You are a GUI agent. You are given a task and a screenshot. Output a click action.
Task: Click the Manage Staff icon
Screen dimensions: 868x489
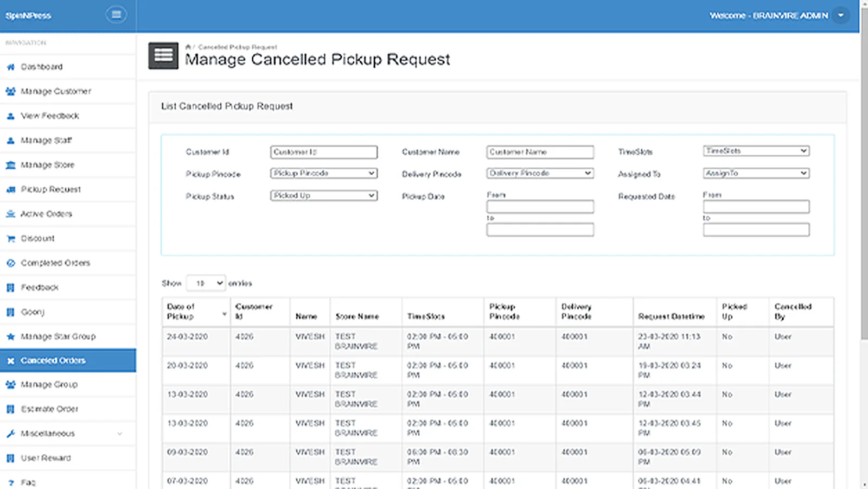[x=10, y=140]
